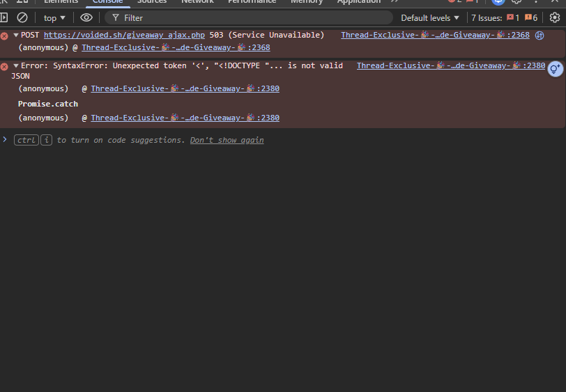The height and width of the screenshot is (392, 566).
Task: Click the network request arrows icon beside :2368
Action: coord(540,36)
